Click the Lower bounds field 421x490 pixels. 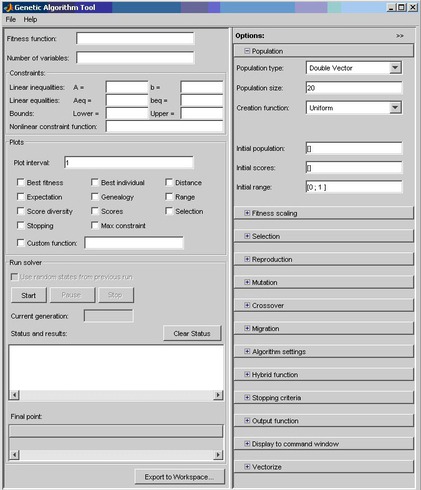(x=127, y=113)
